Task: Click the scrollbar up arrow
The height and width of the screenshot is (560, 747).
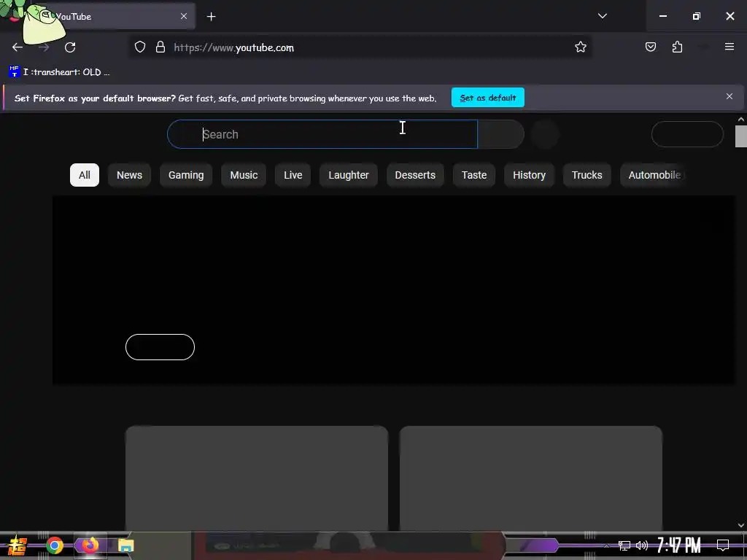Action: tap(741, 119)
